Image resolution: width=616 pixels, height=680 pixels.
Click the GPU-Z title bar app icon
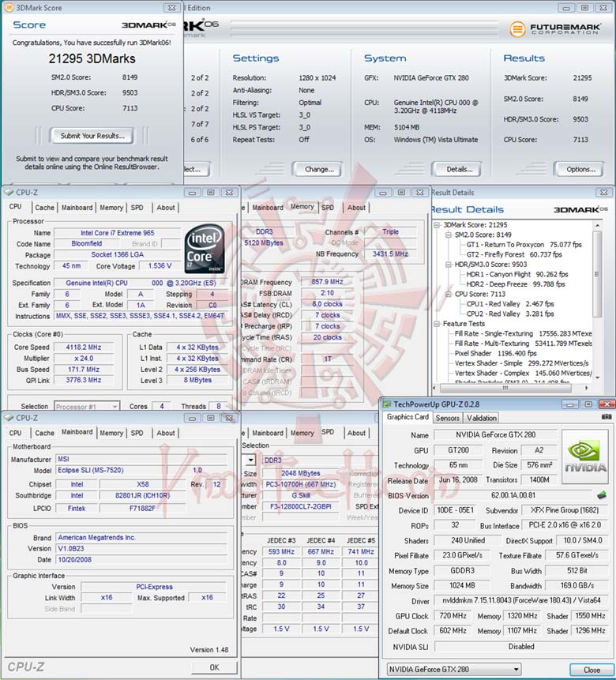click(x=386, y=404)
